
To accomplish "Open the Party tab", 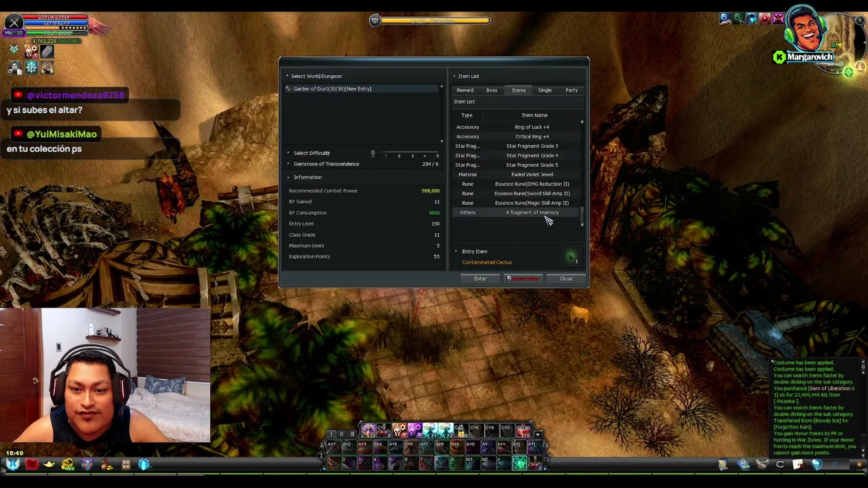I will point(572,90).
